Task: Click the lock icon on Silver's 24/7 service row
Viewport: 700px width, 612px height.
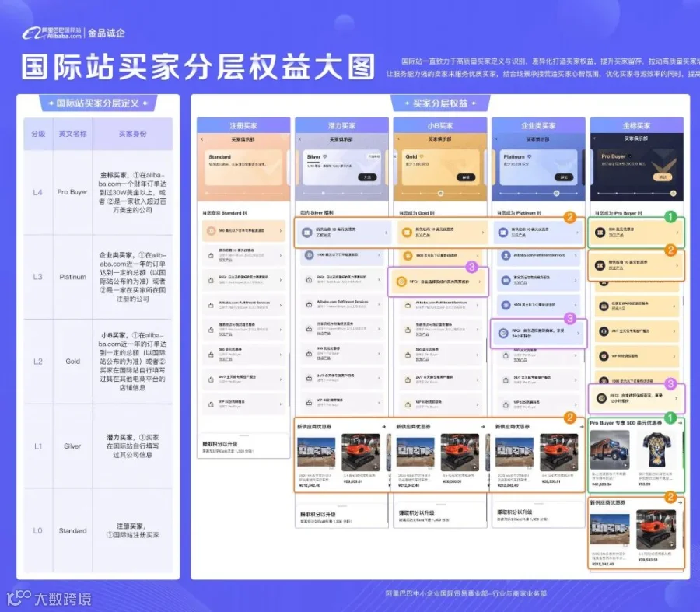Action: [309, 378]
